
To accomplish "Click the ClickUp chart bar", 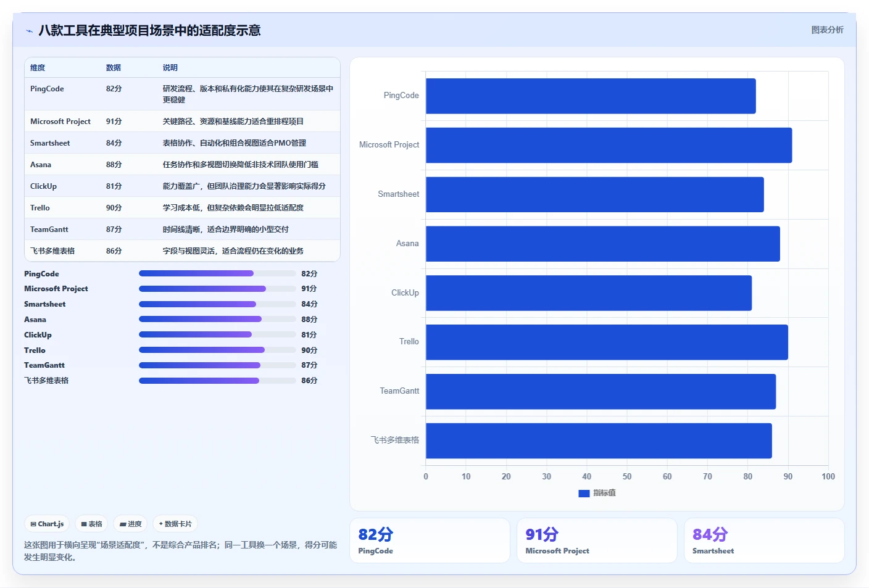I will click(x=589, y=293).
